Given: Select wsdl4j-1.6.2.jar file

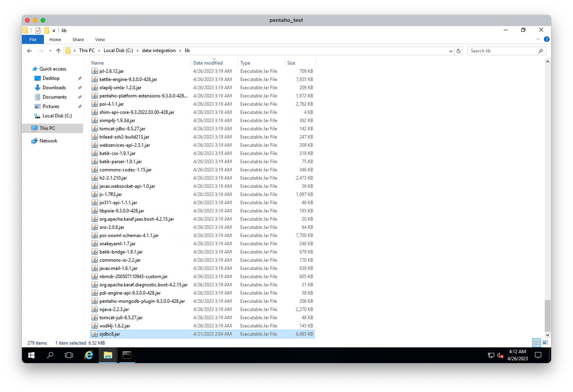Looking at the screenshot, I should pyautogui.click(x=115, y=326).
